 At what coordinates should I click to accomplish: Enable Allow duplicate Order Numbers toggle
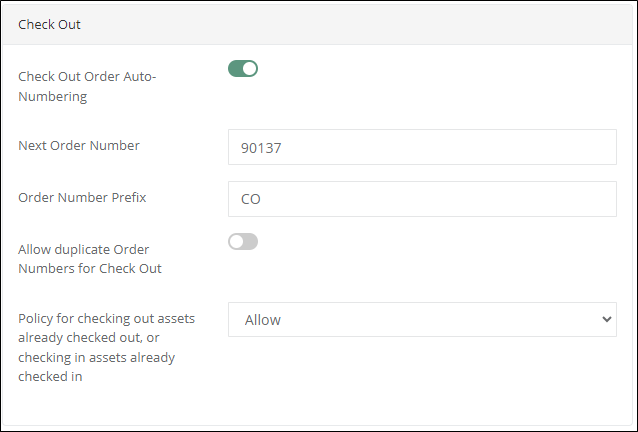tap(243, 242)
